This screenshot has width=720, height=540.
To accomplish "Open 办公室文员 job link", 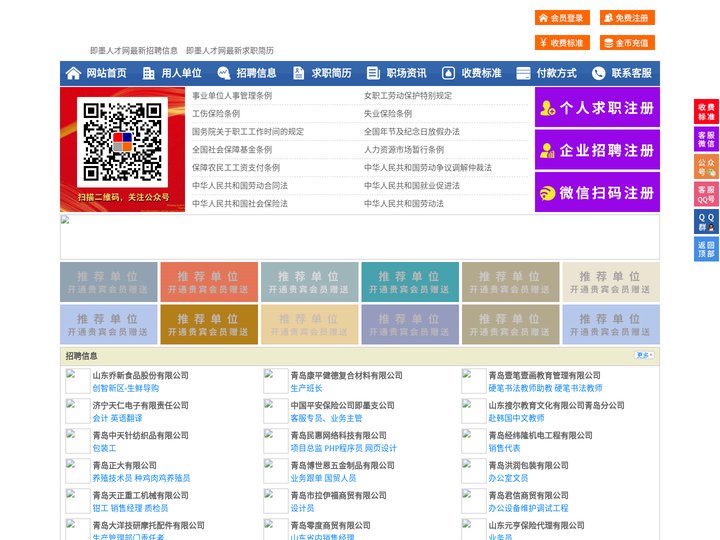I will (x=508, y=478).
